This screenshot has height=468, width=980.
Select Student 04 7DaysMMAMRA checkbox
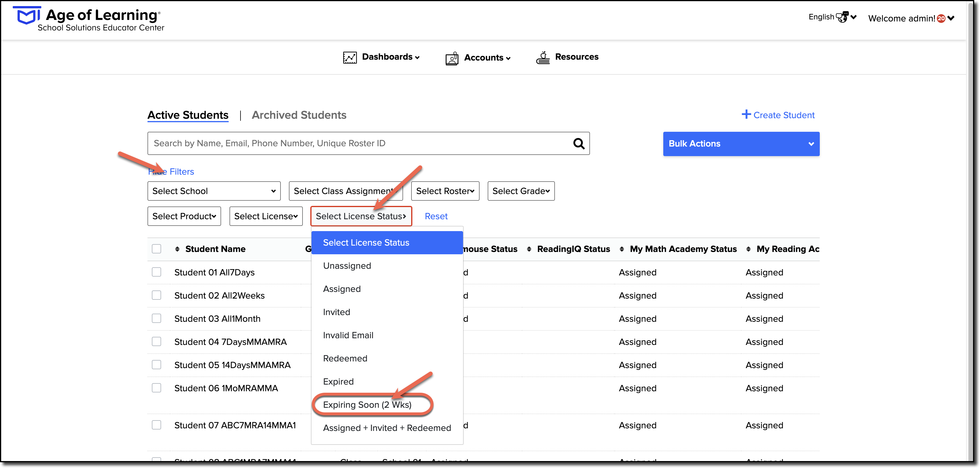coord(156,342)
